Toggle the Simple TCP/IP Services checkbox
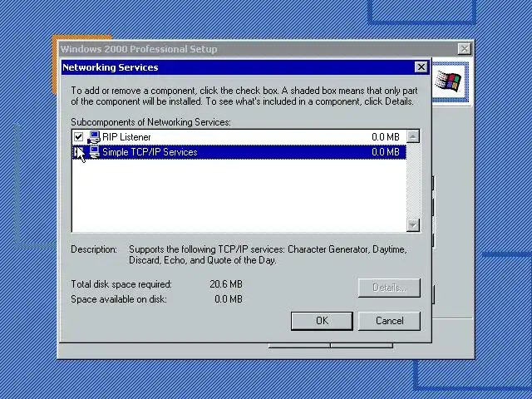Viewport: 532px width, 399px height. point(78,152)
